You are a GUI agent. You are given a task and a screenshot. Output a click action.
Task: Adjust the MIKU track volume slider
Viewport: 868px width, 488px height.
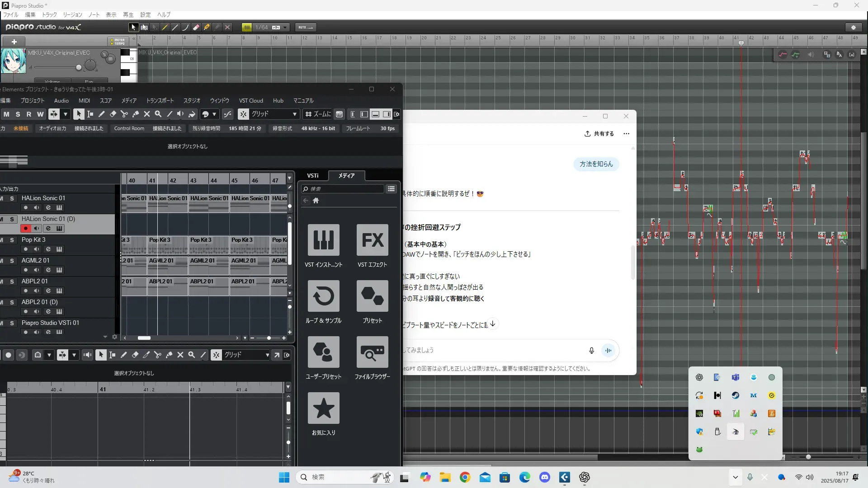[79, 67]
